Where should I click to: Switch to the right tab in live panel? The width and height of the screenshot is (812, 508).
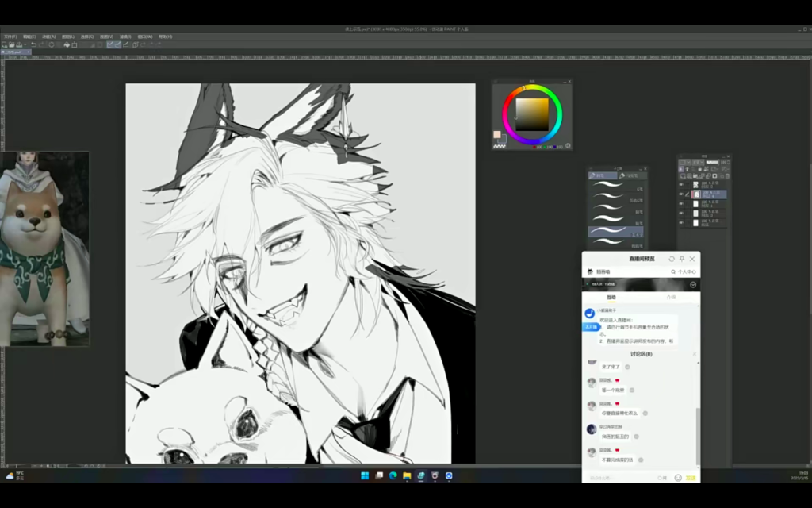point(671,298)
